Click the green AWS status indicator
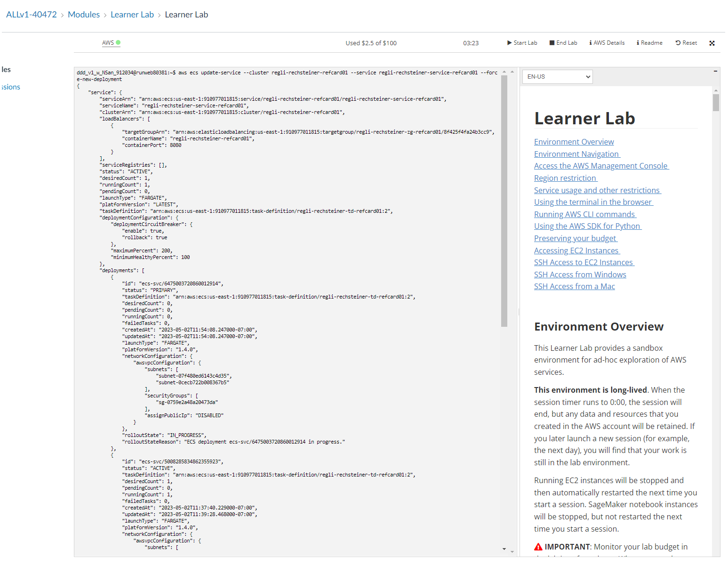Viewport: 728px width, 566px height. tap(118, 42)
